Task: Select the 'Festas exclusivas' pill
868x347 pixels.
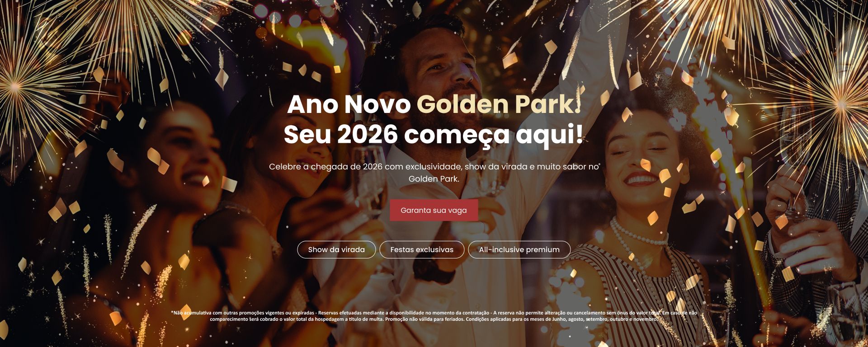Action: pos(422,249)
